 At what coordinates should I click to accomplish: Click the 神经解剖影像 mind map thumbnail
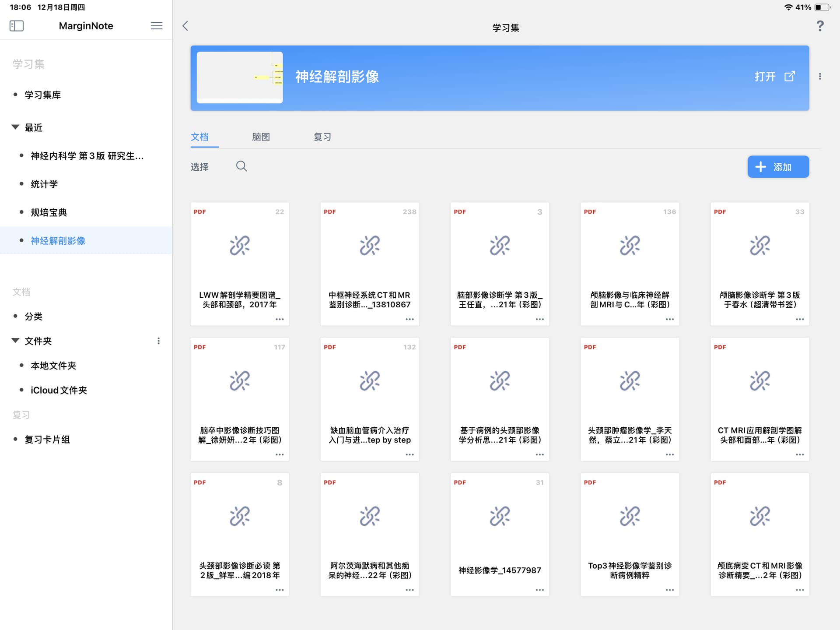click(x=240, y=77)
